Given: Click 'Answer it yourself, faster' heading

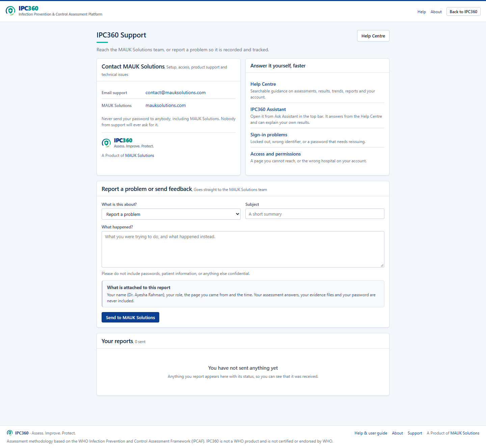Looking at the screenshot, I should pos(278,66).
